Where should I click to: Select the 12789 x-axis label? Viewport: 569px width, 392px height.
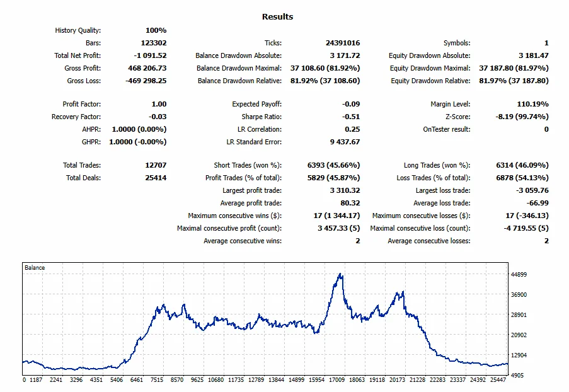tap(256, 380)
